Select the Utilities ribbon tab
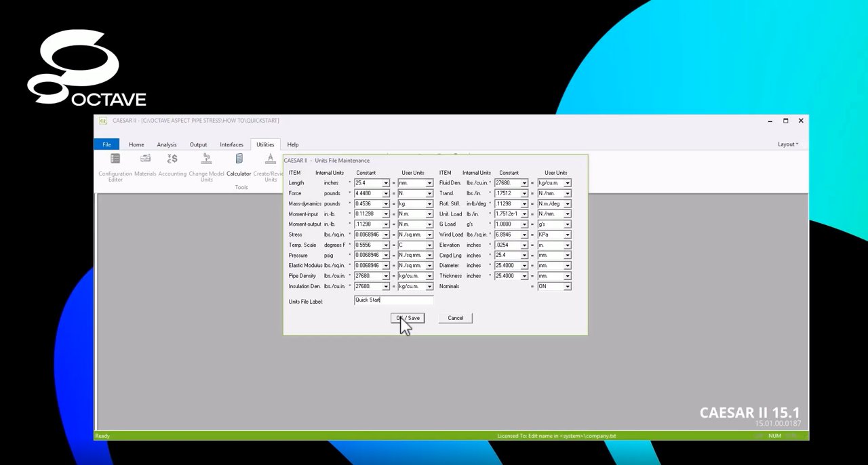 click(265, 144)
